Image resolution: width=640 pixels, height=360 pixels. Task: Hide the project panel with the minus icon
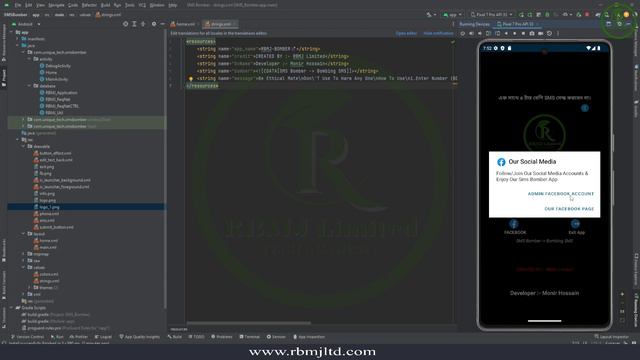tap(162, 24)
